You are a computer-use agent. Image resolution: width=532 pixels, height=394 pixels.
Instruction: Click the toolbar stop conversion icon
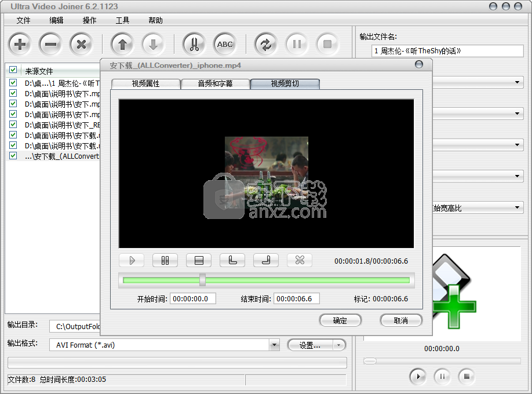point(327,44)
